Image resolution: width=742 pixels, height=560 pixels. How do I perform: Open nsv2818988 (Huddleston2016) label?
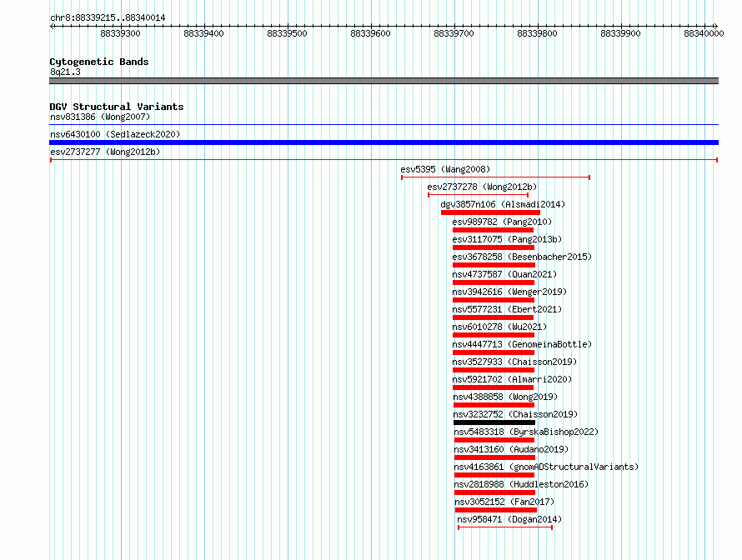(x=521, y=484)
